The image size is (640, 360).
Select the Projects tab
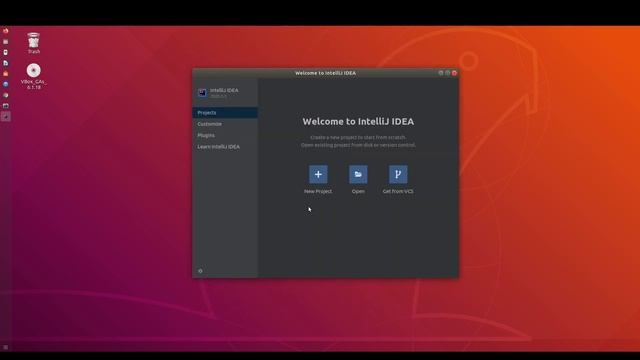(x=225, y=113)
